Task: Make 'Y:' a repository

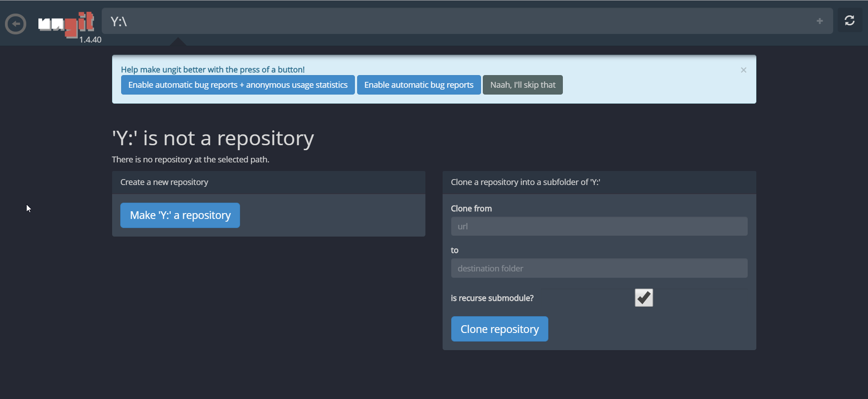Action: click(180, 215)
